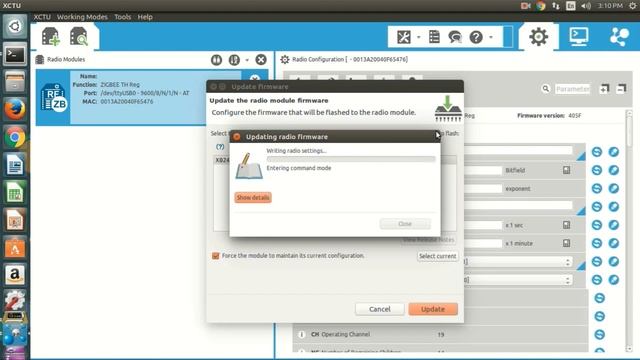Click Cancel in Update firmware dialog

point(380,309)
